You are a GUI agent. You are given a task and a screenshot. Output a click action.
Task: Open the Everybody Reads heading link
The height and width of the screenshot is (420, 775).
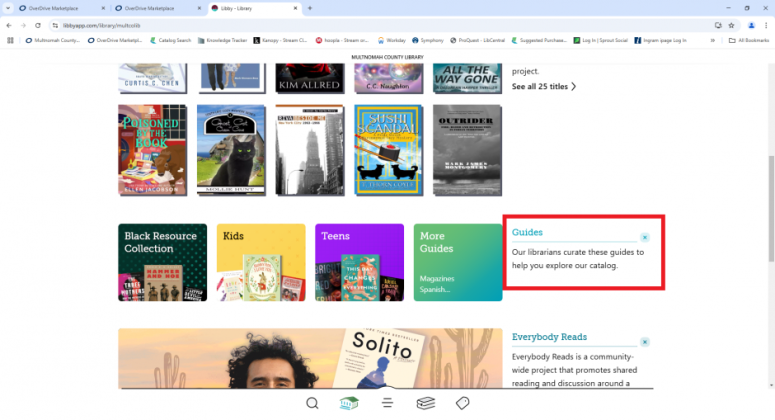(x=549, y=337)
